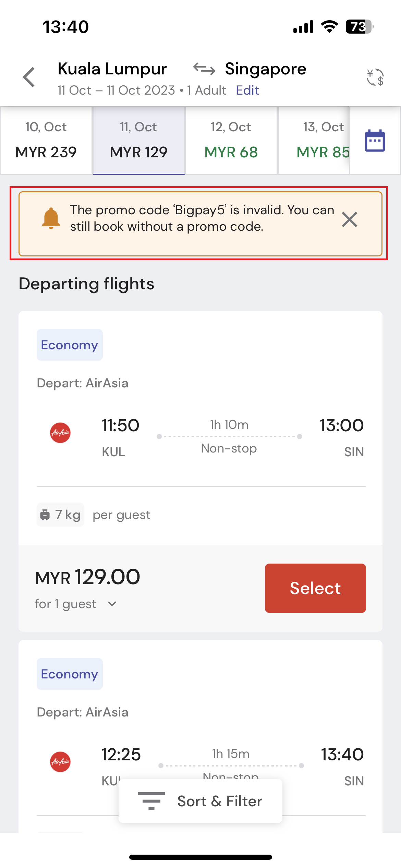401x868 pixels.
Task: Select the 10 Oct MYR 239 date tab
Action: [x=46, y=140]
